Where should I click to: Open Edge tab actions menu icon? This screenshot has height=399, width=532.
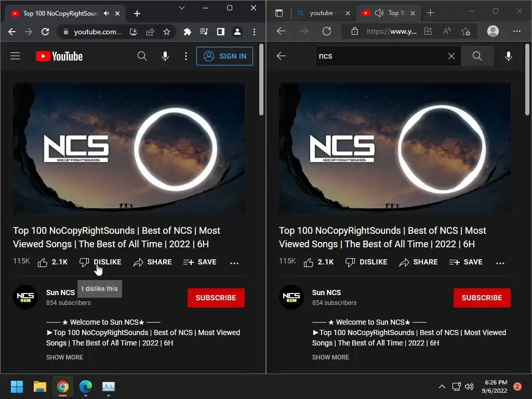[279, 13]
